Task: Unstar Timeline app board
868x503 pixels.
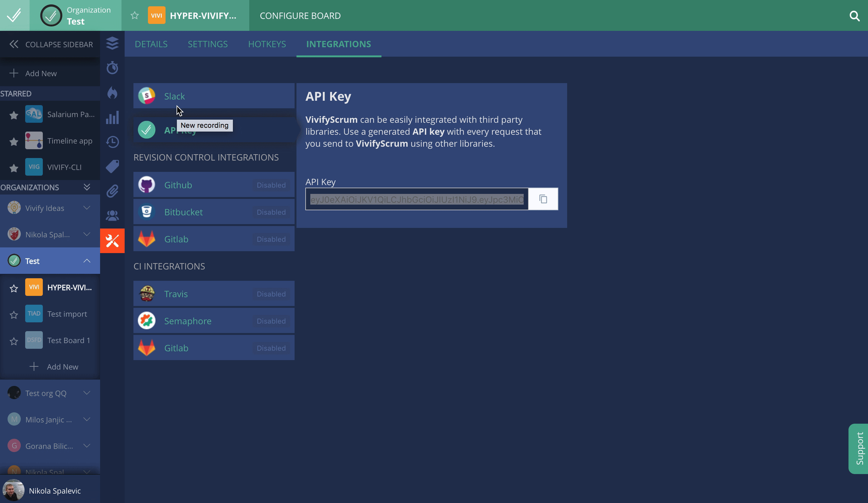Action: (x=14, y=141)
